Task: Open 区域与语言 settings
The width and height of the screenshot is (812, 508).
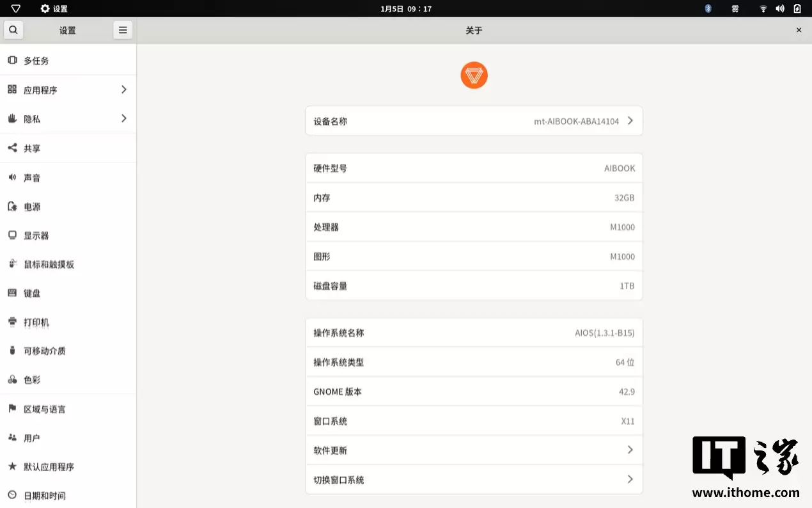Action: click(x=45, y=409)
